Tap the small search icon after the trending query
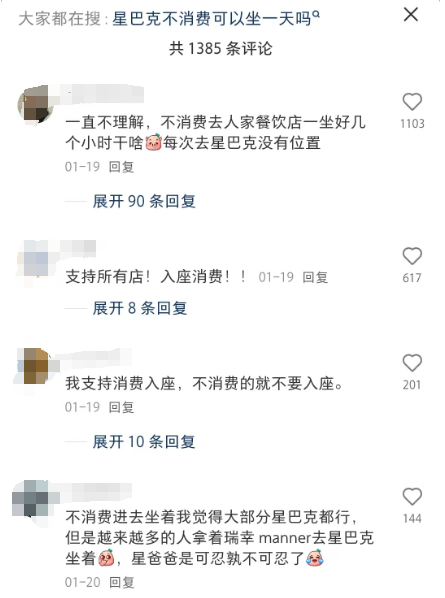This screenshot has width=445, height=598. point(316,14)
